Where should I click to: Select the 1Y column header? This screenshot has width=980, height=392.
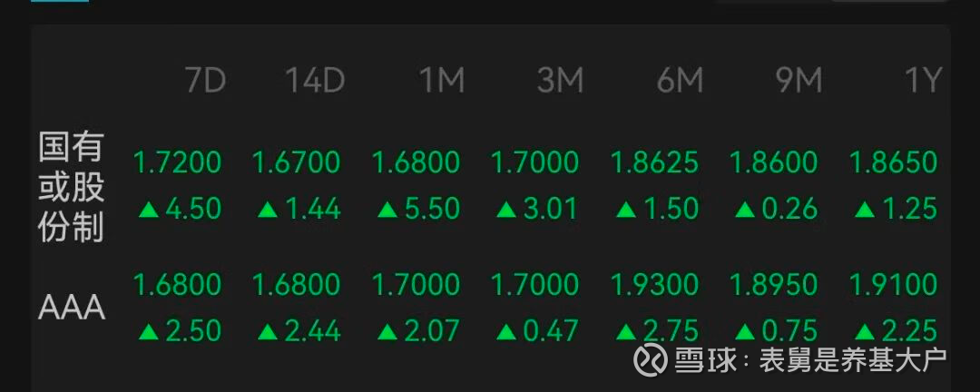click(923, 81)
